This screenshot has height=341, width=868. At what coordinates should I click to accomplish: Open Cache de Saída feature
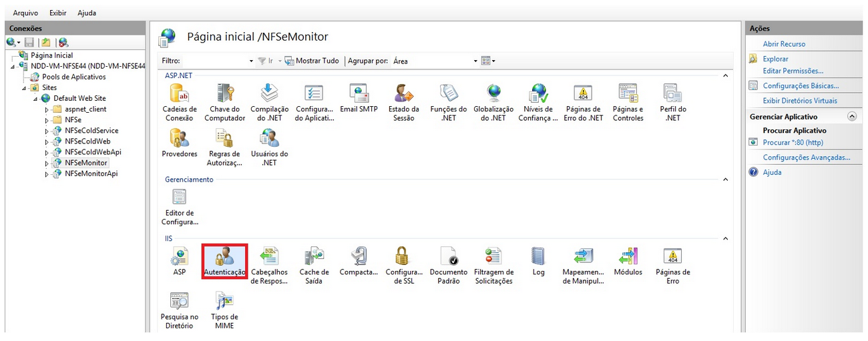tap(314, 266)
